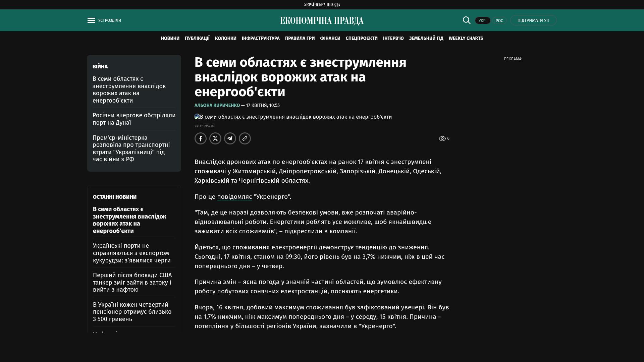
Task: Copy article link icon
Action: click(x=245, y=138)
